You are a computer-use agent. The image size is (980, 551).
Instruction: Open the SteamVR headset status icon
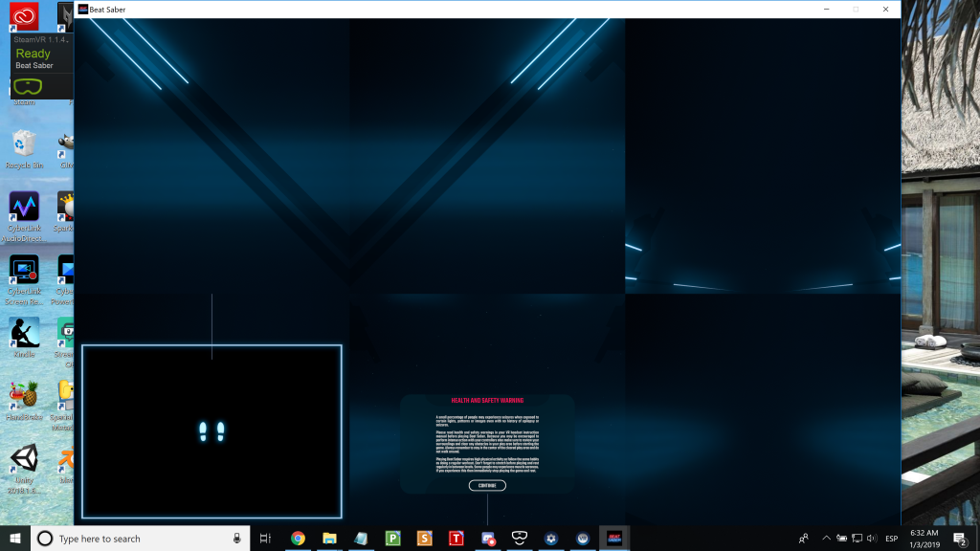(29, 86)
